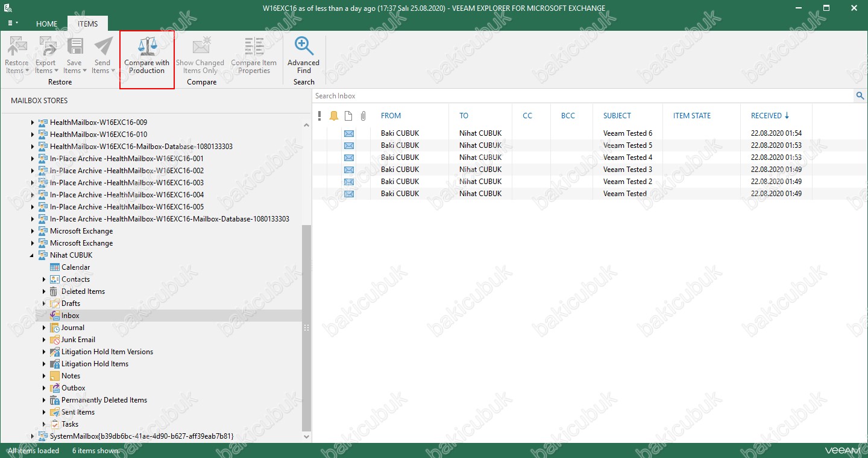The image size is (868, 458).
Task: Select the Calendar folder
Action: click(x=75, y=267)
